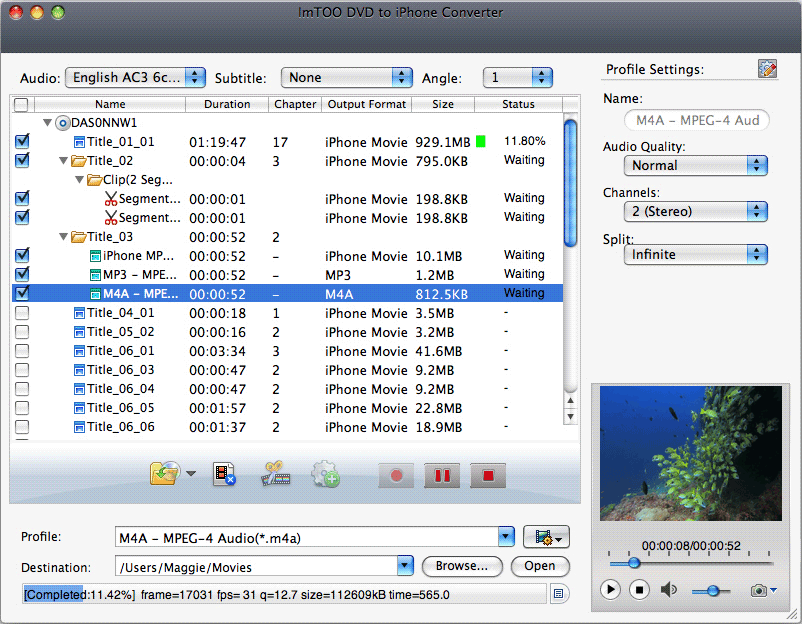Image resolution: width=802 pixels, height=624 pixels.
Task: Click the Open destination button
Action: click(540, 566)
